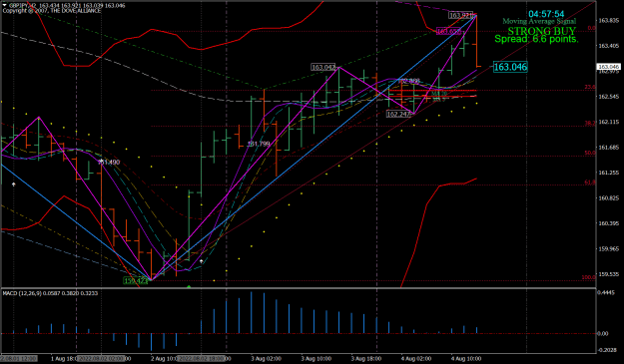
Task: Select the 160.825 price scale value
Action: pos(608,197)
